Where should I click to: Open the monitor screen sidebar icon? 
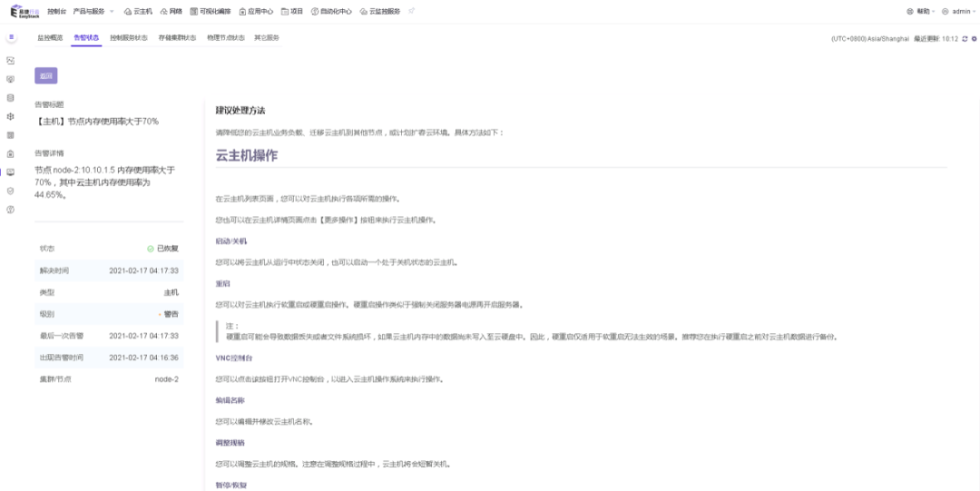coord(10,80)
